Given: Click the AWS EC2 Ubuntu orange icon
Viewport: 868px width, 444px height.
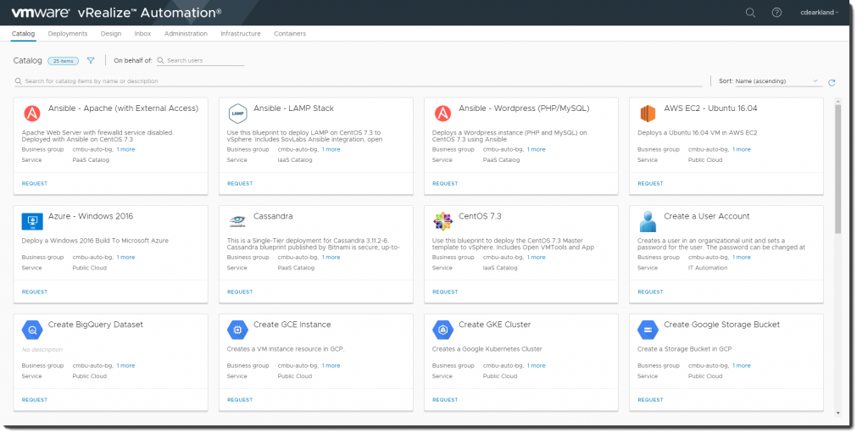Looking at the screenshot, I should [648, 113].
